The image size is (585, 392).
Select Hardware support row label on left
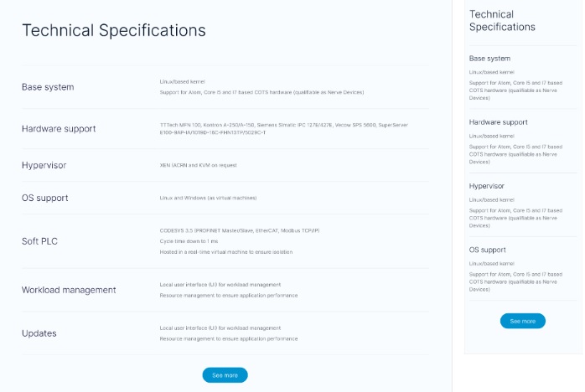point(59,129)
